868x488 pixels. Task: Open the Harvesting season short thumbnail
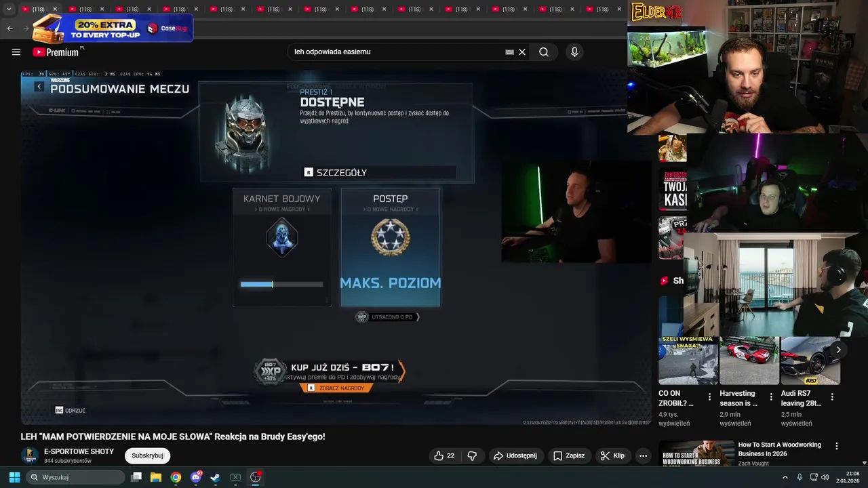pyautogui.click(x=749, y=360)
